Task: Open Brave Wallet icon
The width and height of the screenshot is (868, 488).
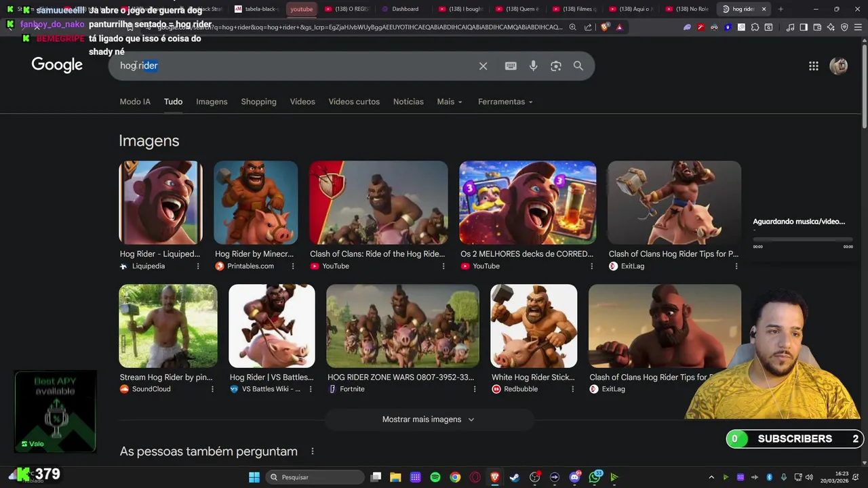Action: point(817,27)
